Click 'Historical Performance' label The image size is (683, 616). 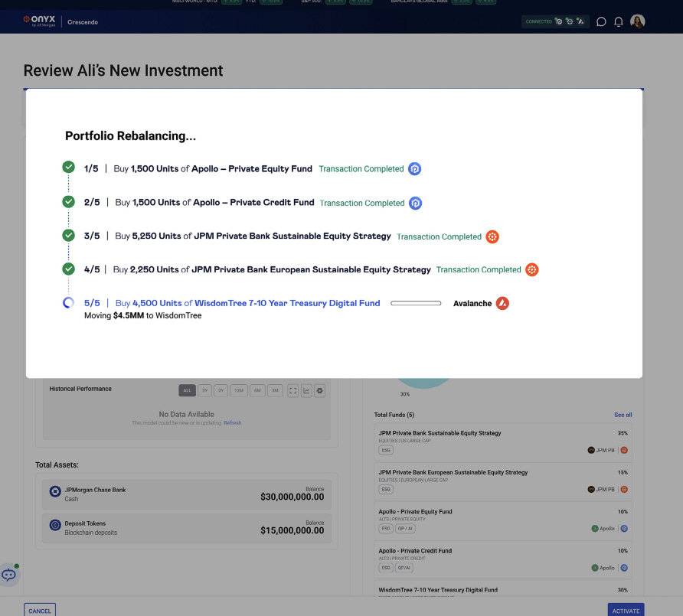point(80,389)
